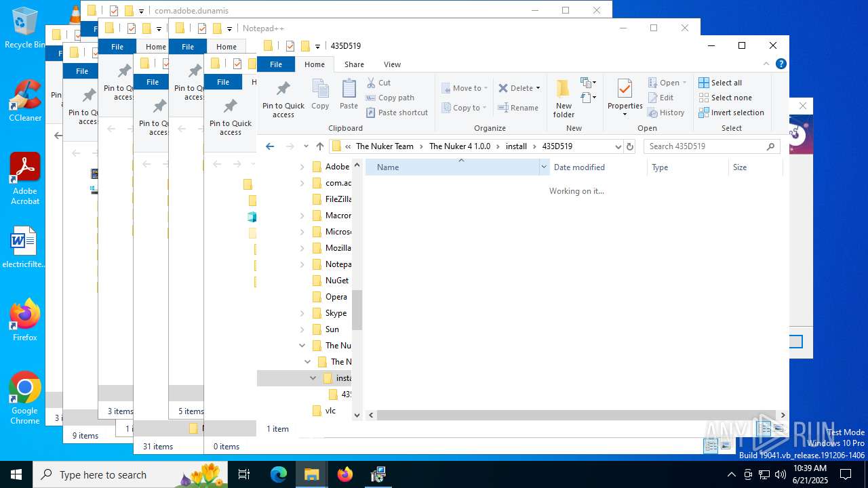Open Recent locations dropdown arrow

click(306, 146)
